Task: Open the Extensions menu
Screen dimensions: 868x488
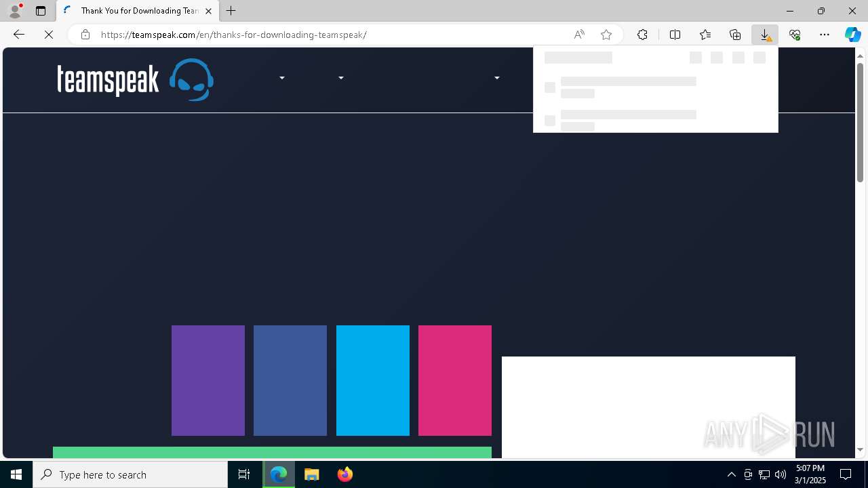Action: pos(642,35)
